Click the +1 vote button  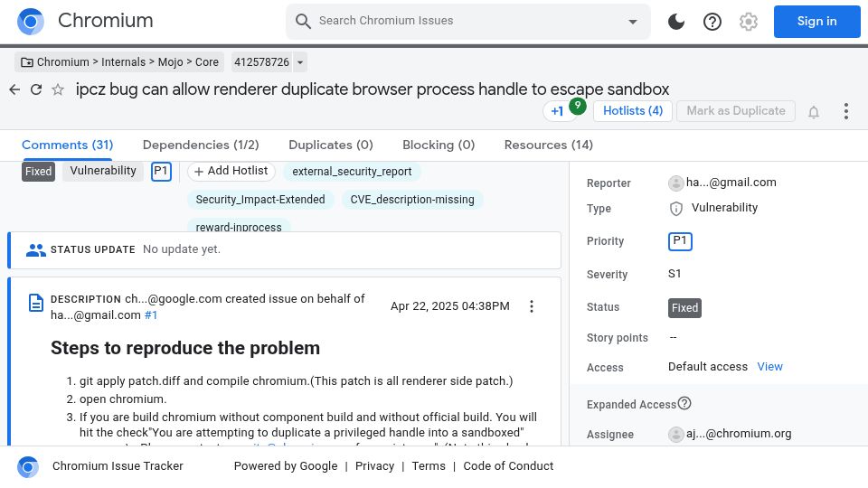pyautogui.click(x=558, y=111)
